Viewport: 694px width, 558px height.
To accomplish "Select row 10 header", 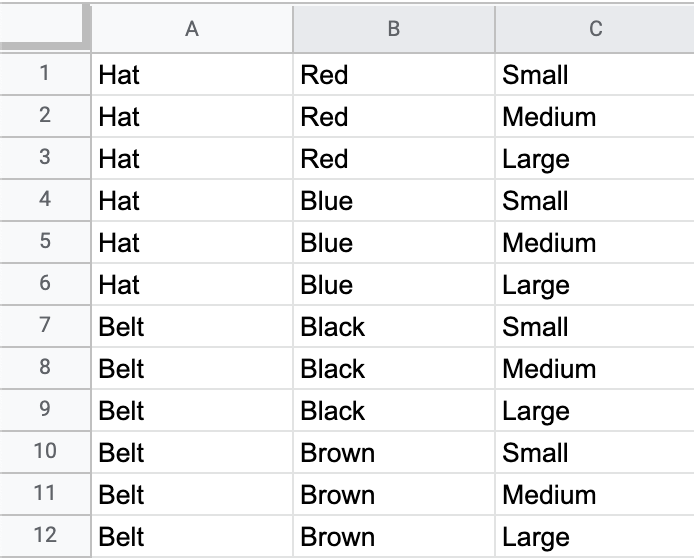I will click(45, 452).
